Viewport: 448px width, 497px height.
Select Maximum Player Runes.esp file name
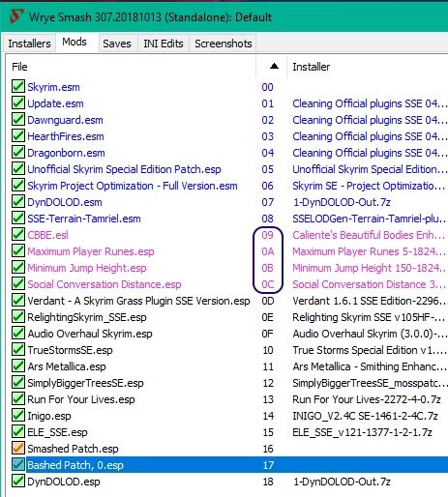91,251
